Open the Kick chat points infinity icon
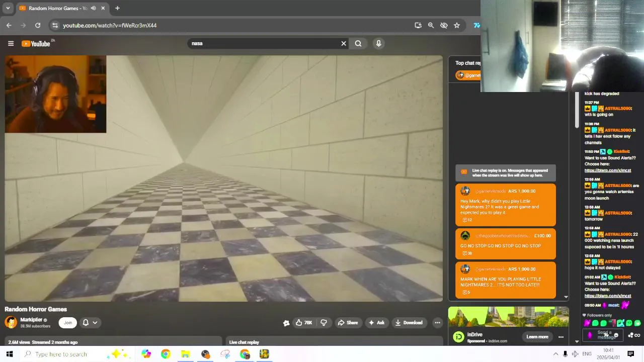Viewport: 644px width, 362px height. (x=637, y=335)
